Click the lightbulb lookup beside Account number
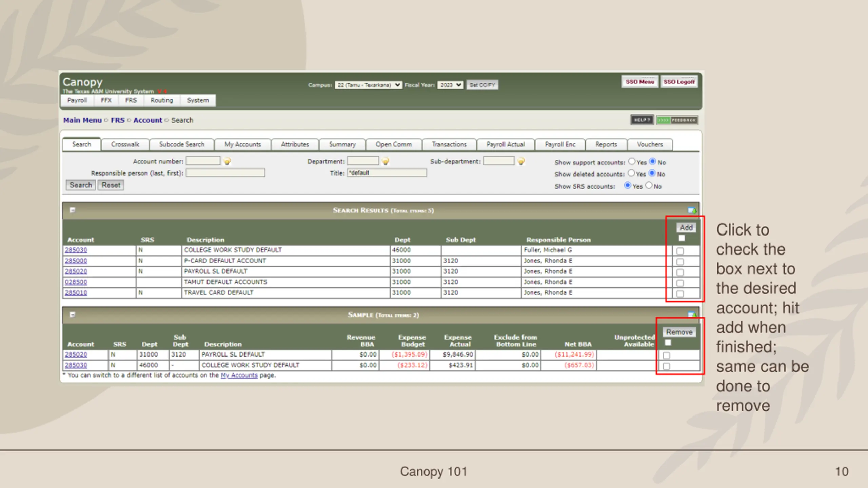This screenshot has width=868, height=488. (x=227, y=161)
